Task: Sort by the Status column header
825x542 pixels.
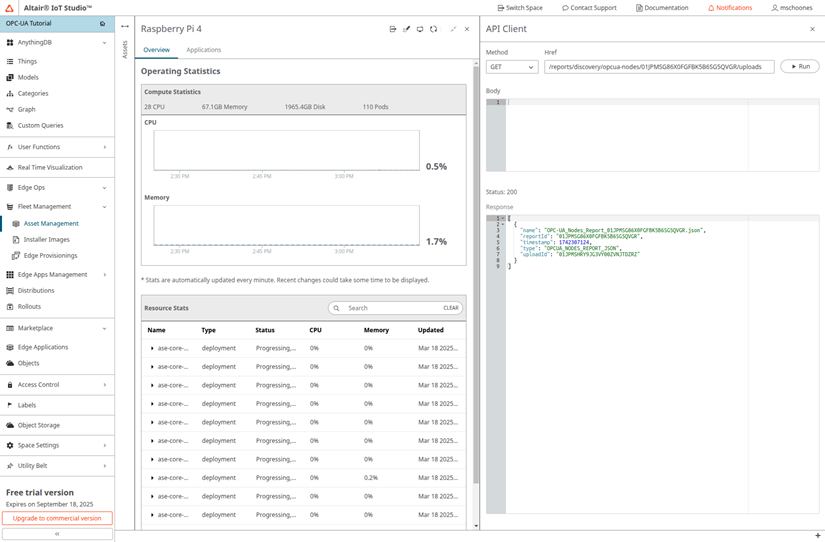Action: coord(265,330)
